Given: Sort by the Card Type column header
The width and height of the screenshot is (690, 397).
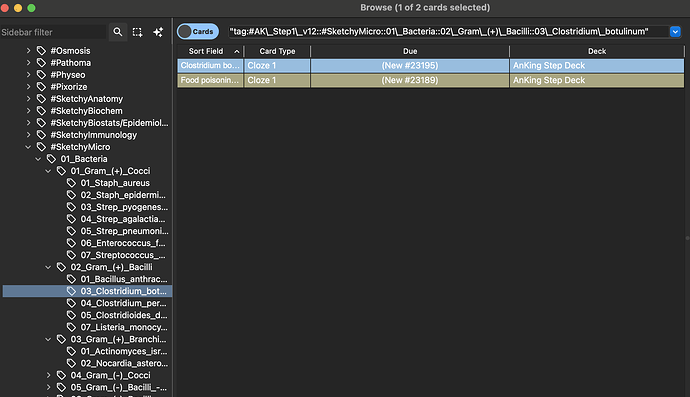Looking at the screenshot, I should [x=277, y=51].
